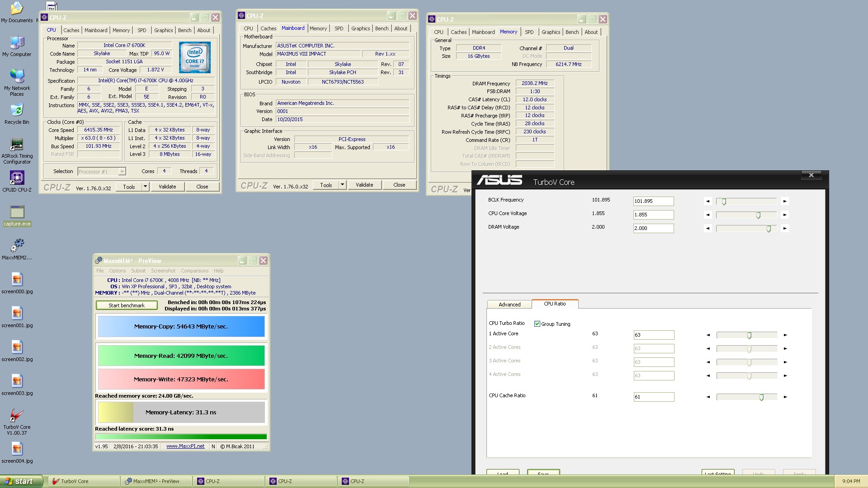Decrease CPU Cache Ratio with the left arrow

point(708,397)
